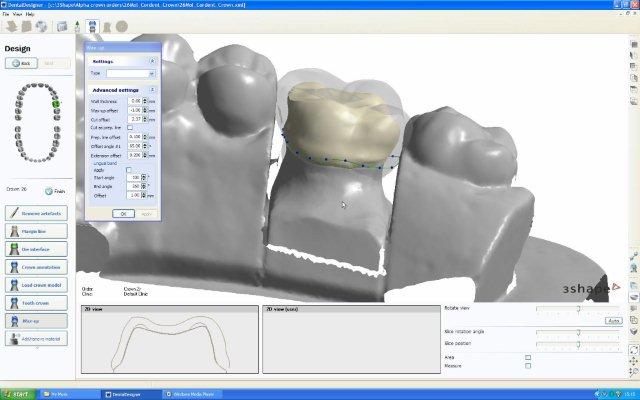The image size is (640, 400).
Task: Collapse the Advanced settings section
Action: (x=152, y=89)
